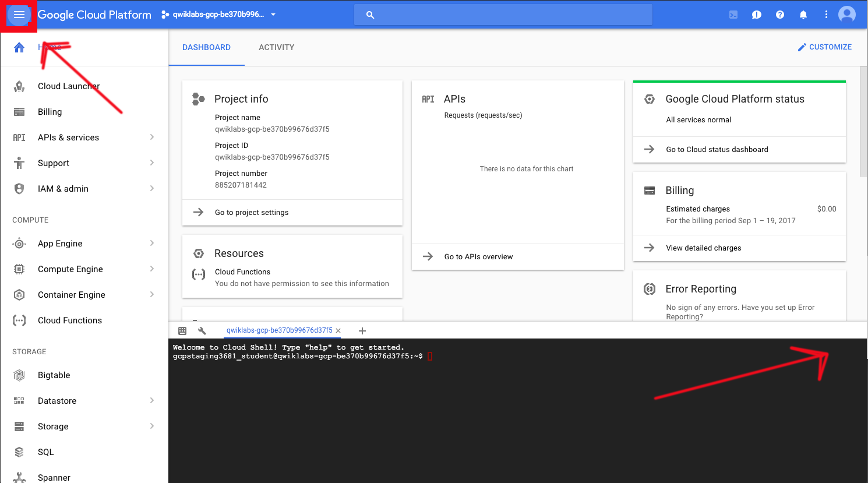Click the Home icon in sidebar
This screenshot has height=483, width=868.
(x=19, y=47)
